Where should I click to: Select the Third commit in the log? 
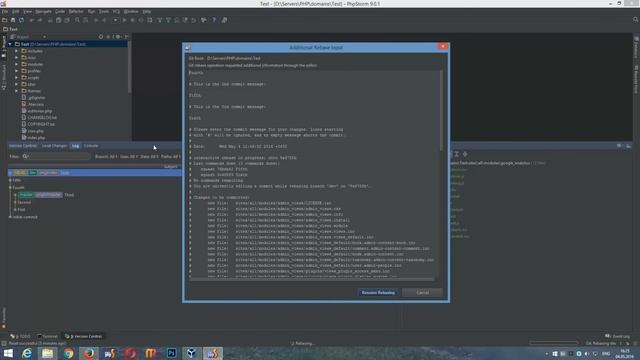coord(69,195)
